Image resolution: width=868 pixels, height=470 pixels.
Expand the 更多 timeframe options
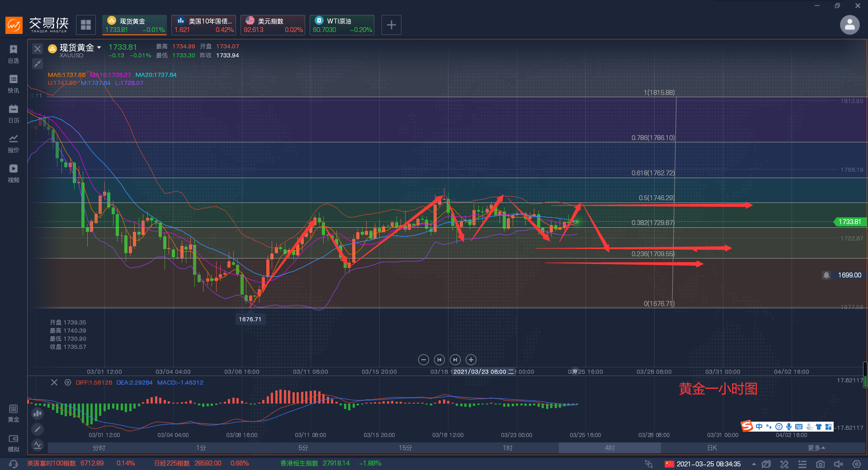[x=816, y=448]
